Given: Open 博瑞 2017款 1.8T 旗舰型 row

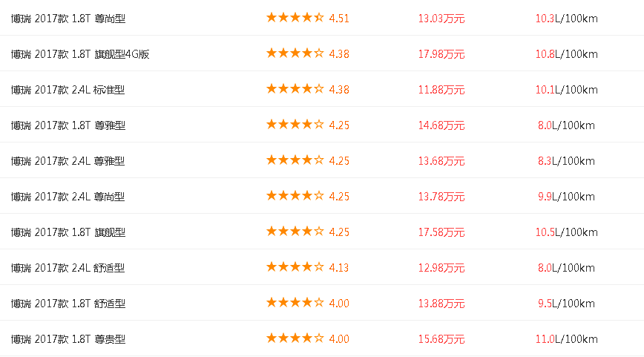Looking at the screenshot, I should (68, 232).
